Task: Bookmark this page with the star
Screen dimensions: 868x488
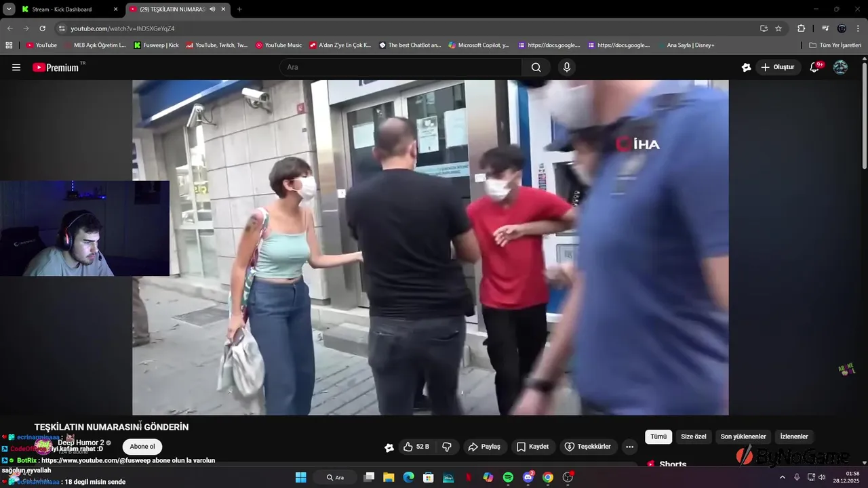Action: point(778,28)
